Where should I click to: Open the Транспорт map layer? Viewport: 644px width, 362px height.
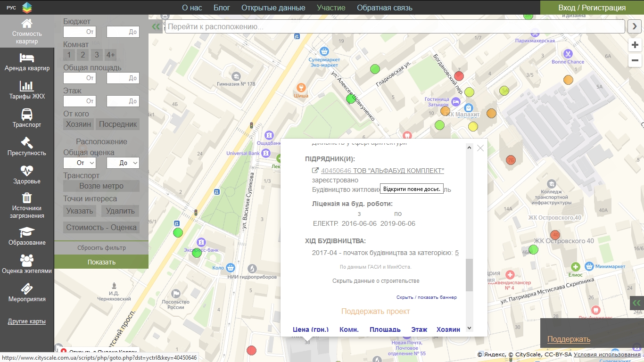pos(27,118)
